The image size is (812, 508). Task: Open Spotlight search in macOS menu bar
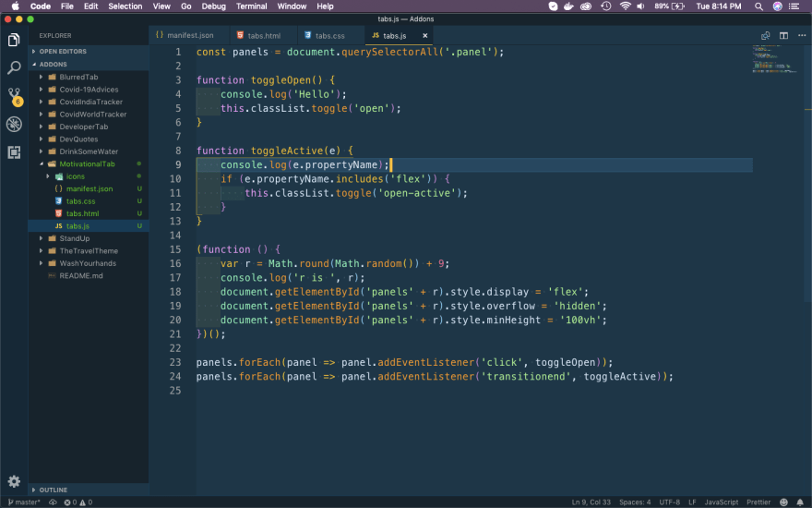[758, 6]
